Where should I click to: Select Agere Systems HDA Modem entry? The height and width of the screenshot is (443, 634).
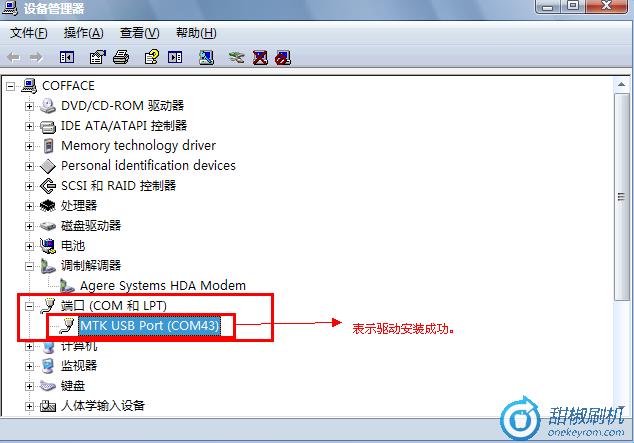(x=163, y=285)
